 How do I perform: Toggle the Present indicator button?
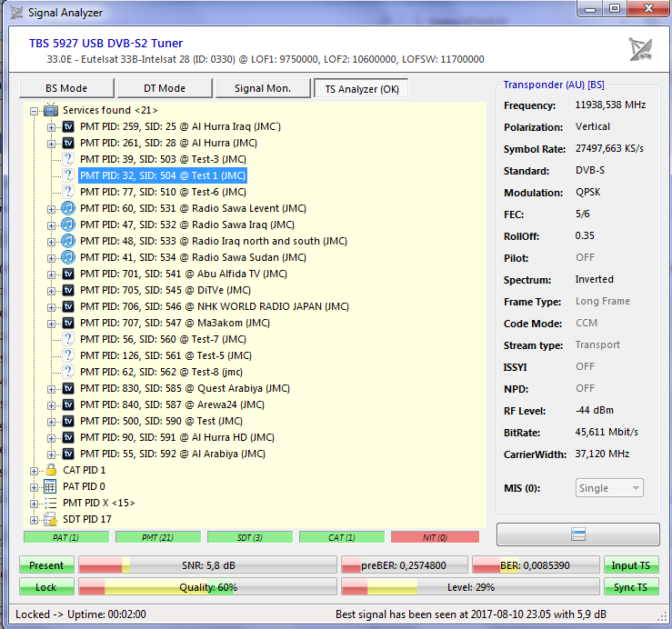click(x=46, y=565)
